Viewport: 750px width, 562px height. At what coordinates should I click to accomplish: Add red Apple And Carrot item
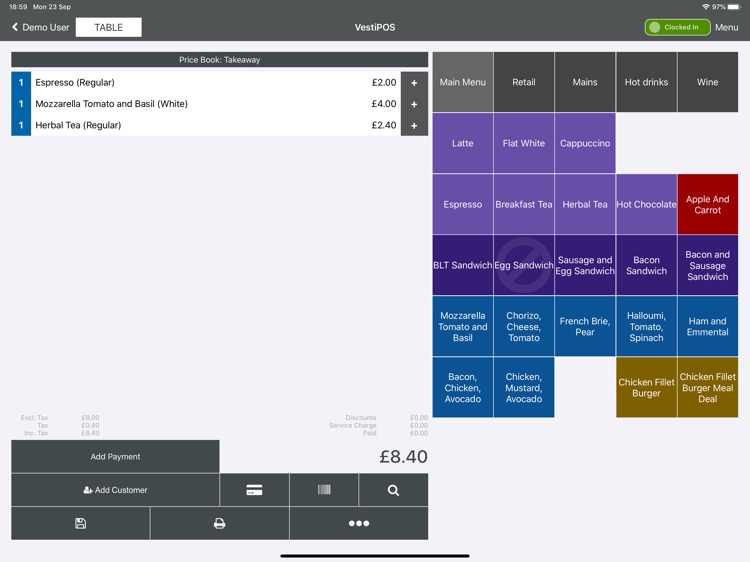tap(707, 204)
